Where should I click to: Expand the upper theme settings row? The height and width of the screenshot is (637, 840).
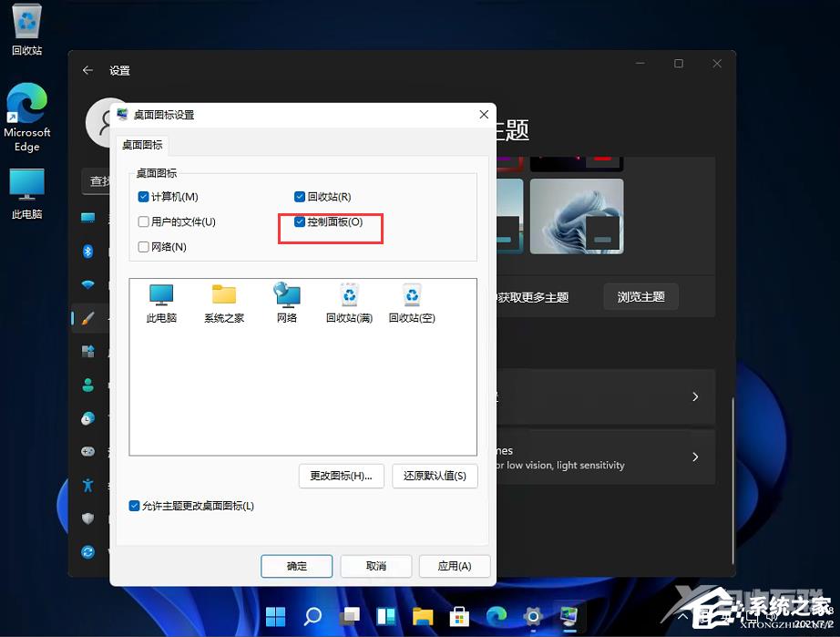(694, 396)
